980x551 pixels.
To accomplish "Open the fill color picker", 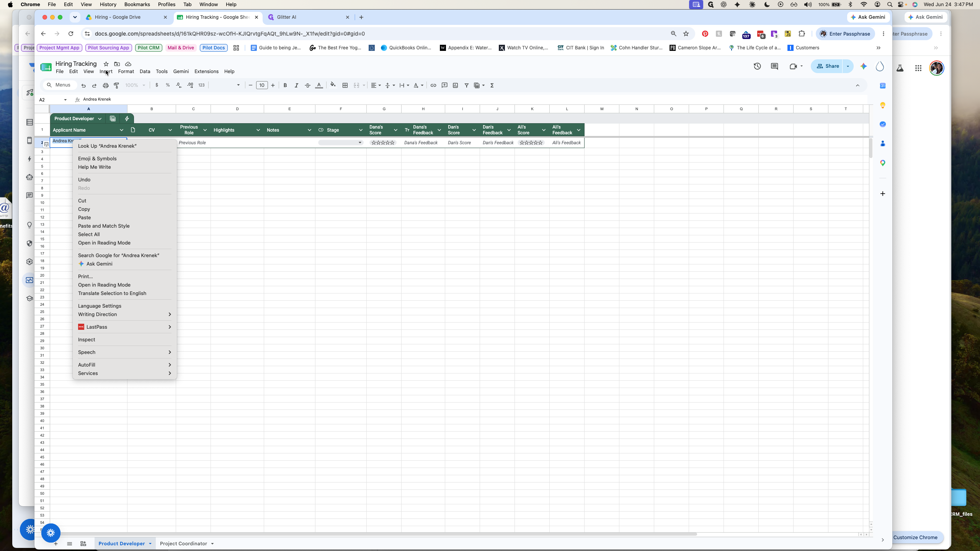I will click(333, 85).
